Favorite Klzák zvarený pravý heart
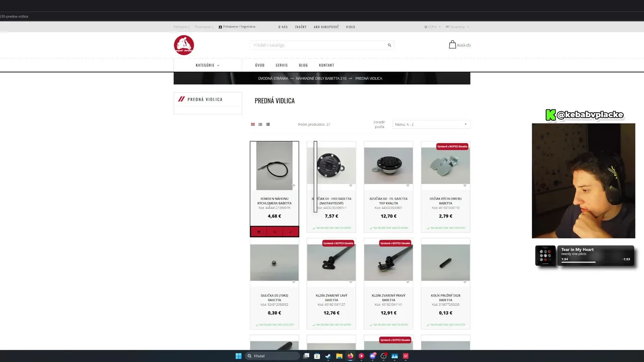This screenshot has width=644, height=362. (x=408, y=282)
